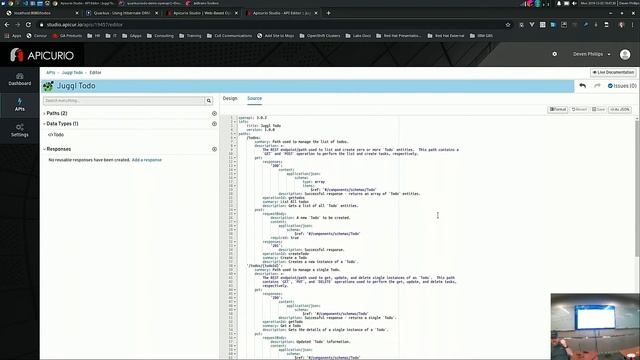Open the Juggl Todo breadcrumb link

click(72, 72)
